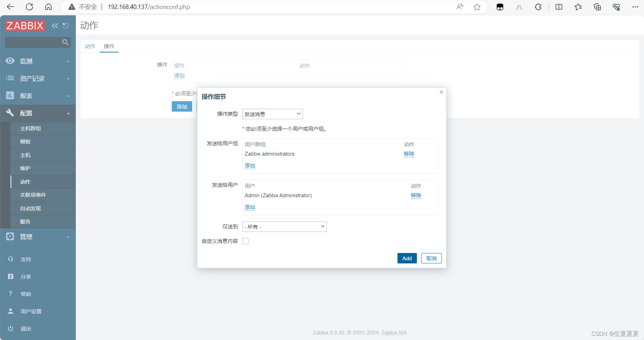This screenshot has width=644, height=340.
Task: Open split screen browser icon
Action: click(x=559, y=7)
